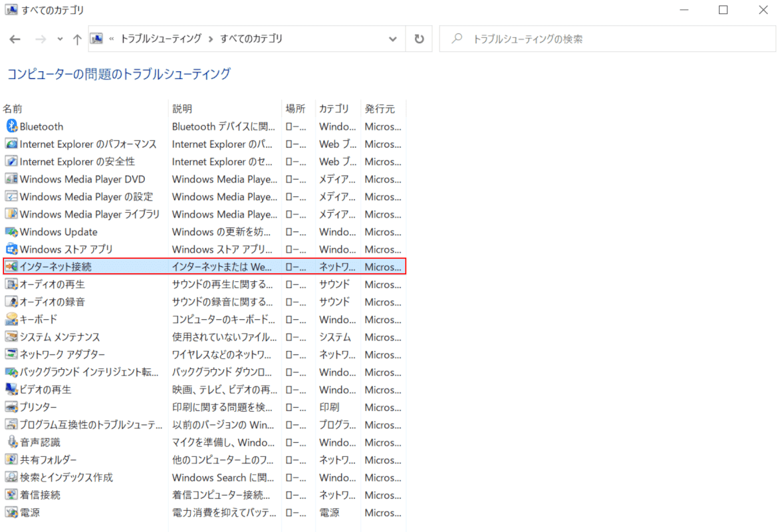Viewport: 780px width, 532px height.
Task: Click the ビデオの再生 icon
Action: [x=11, y=389]
